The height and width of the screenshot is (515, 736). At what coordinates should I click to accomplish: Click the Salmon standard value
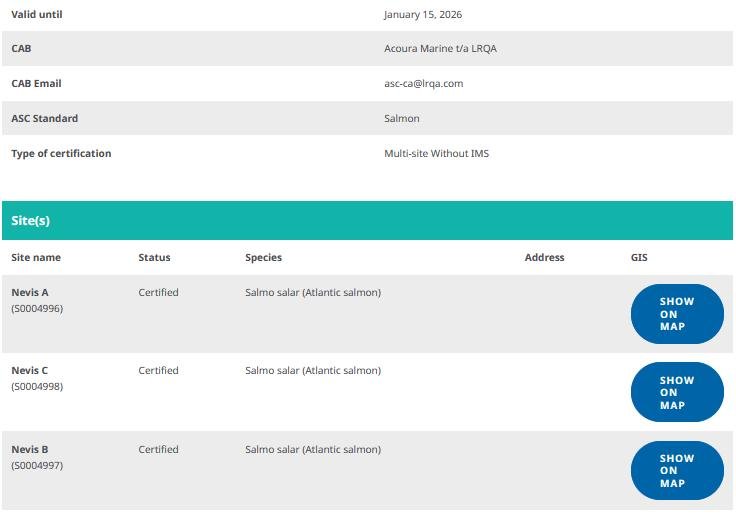pos(402,118)
